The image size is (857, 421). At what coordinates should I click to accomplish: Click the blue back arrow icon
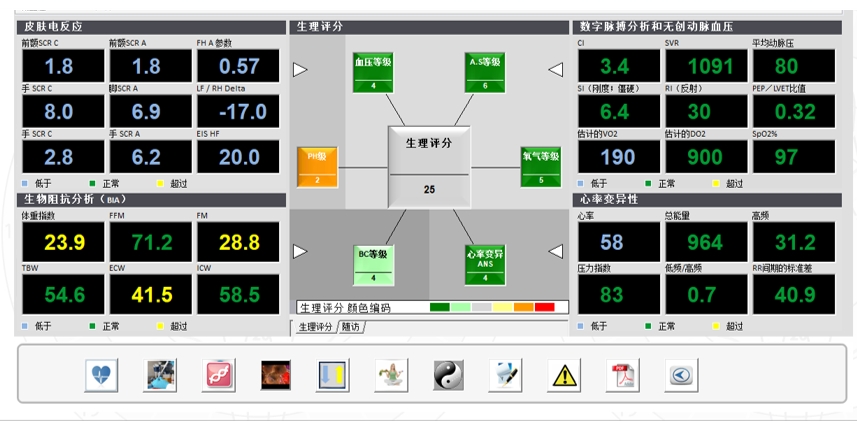[x=681, y=375]
